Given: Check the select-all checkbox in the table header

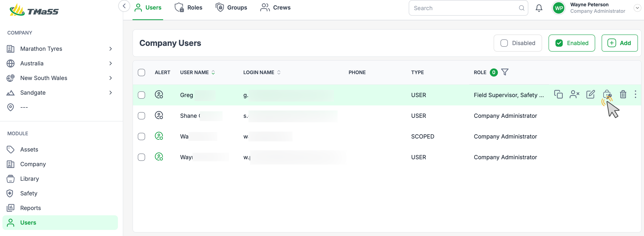Looking at the screenshot, I should pos(141,72).
